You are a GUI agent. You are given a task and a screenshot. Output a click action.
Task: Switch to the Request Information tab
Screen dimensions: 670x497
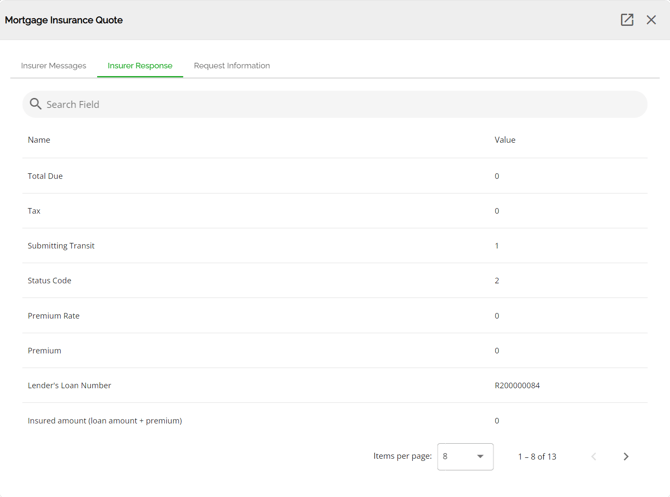[x=232, y=65]
